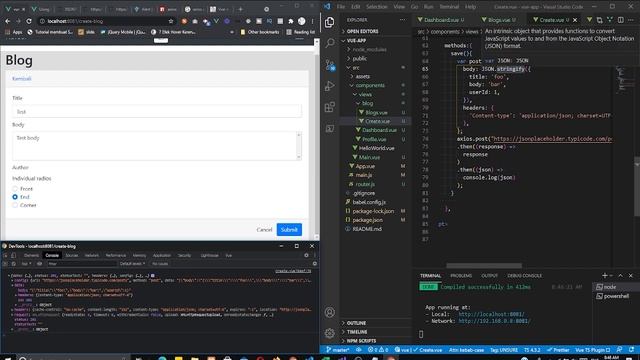The width and height of the screenshot is (640, 360).
Task: Close the Create.vue editor tab
Action: pos(575,20)
